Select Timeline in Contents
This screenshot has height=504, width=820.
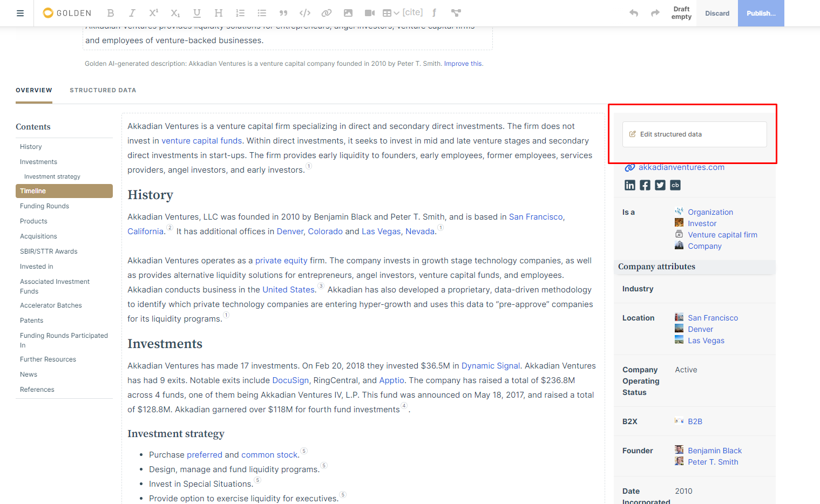(64, 191)
